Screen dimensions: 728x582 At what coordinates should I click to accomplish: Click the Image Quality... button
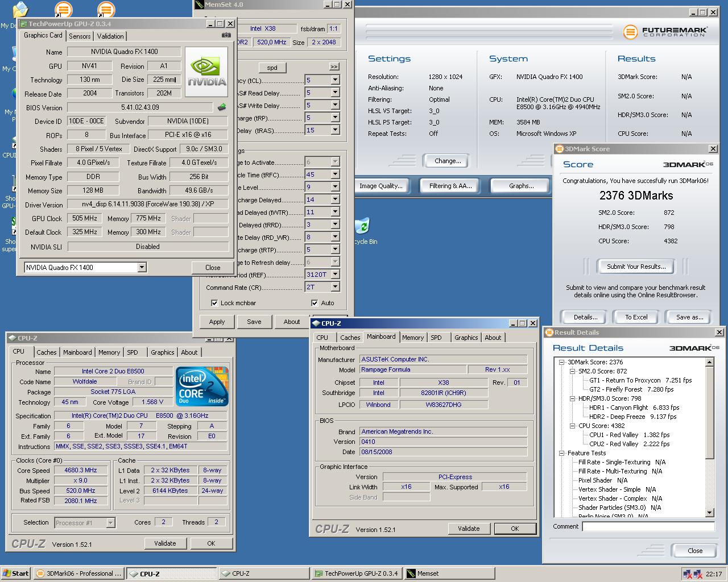[381, 186]
